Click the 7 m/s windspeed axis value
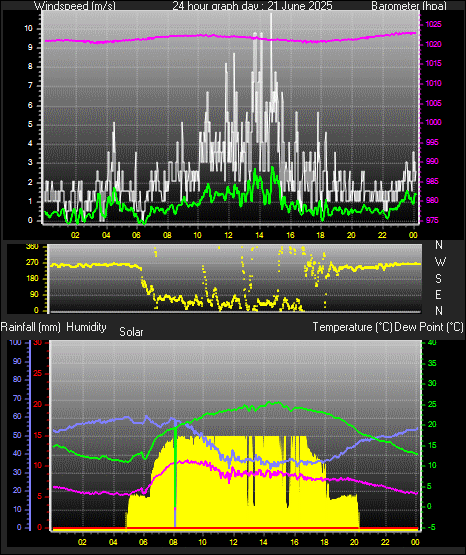Viewport: 466px width, 555px height. 30,86
